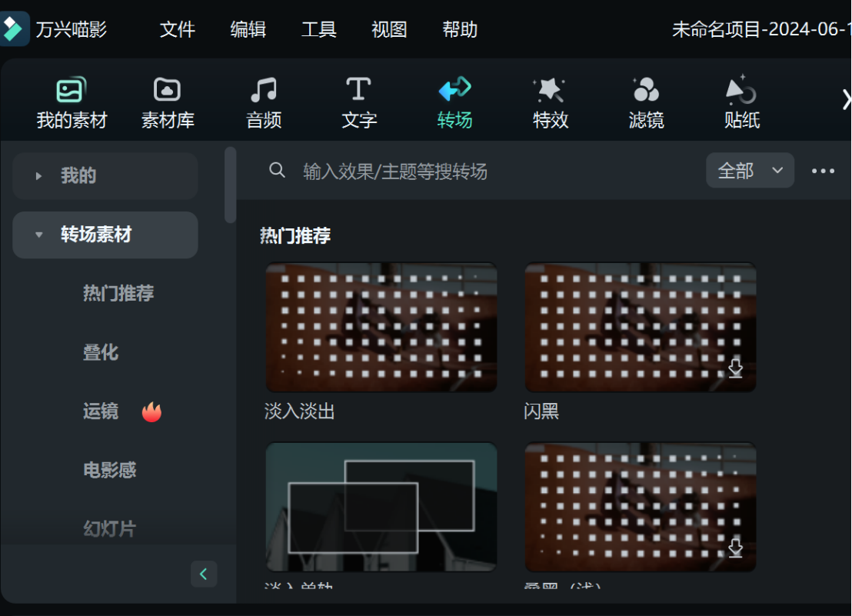The image size is (852, 616).
Task: Open the 全部 filter dropdown
Action: 750,171
